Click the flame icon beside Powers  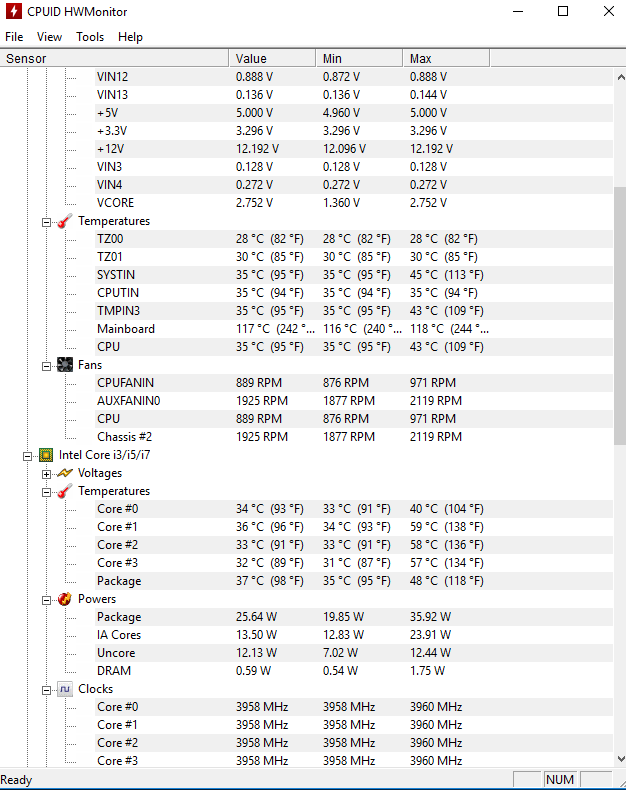(65, 599)
